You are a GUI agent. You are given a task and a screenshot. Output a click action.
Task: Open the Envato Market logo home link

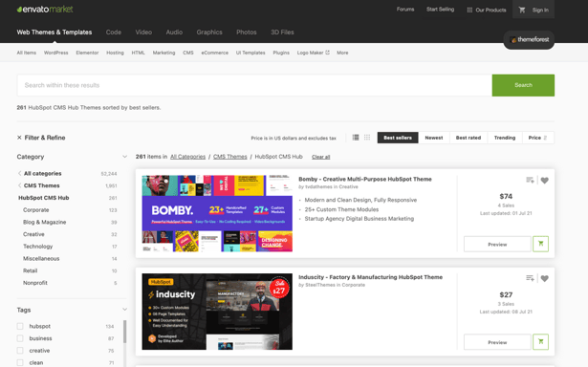[45, 10]
